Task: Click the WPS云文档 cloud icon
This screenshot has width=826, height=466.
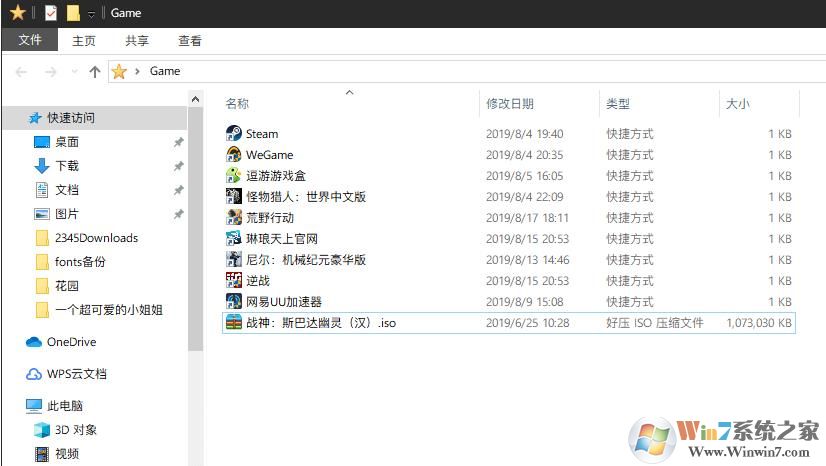Action: click(34, 374)
